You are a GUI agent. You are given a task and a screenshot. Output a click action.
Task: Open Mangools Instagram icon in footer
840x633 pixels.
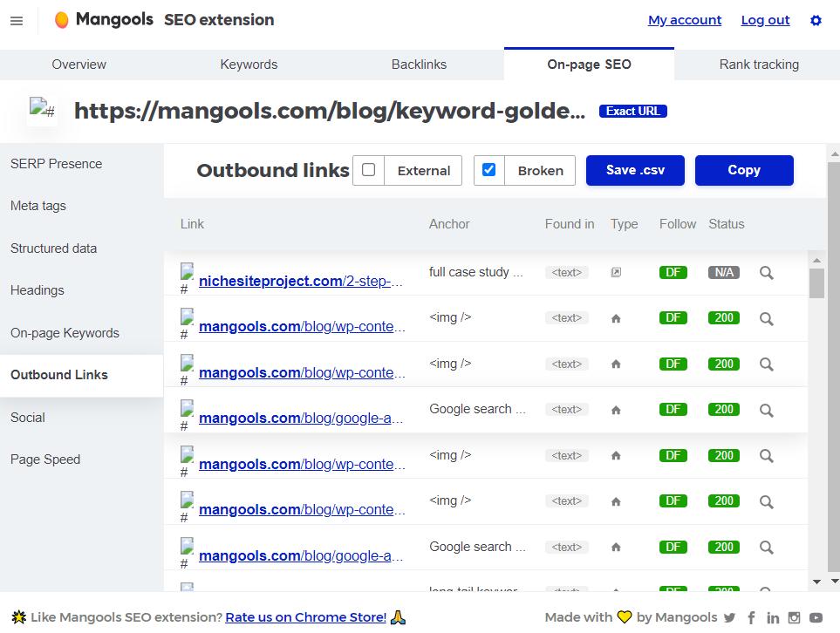794,617
